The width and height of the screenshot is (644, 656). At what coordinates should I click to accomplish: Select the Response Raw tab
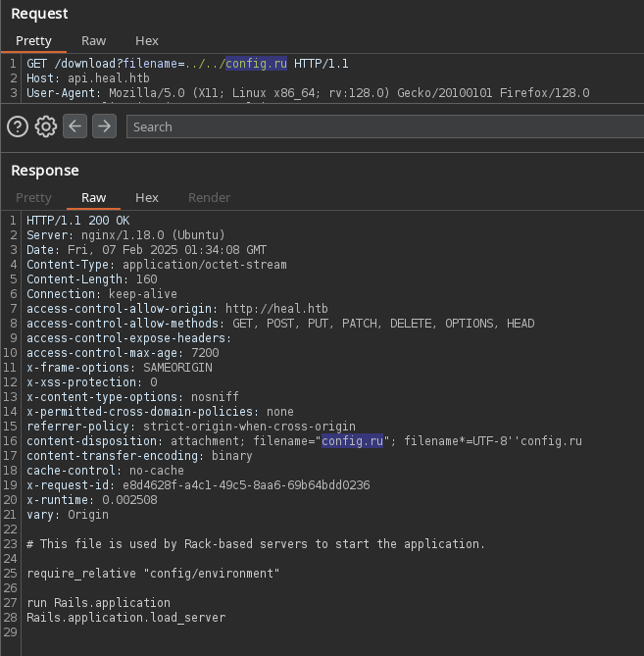pos(94,198)
